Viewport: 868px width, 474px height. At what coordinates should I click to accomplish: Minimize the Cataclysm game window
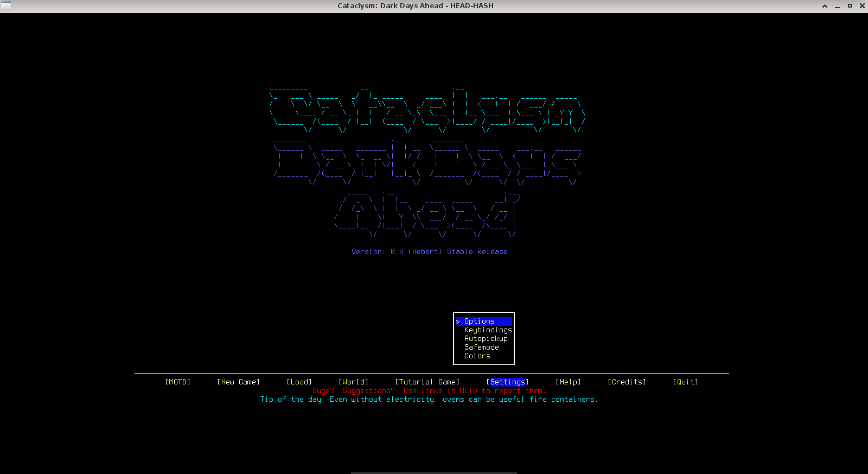click(837, 6)
